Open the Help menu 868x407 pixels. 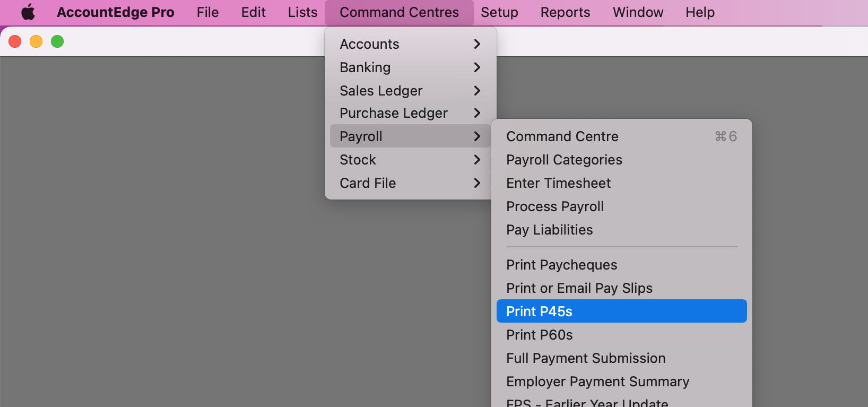[700, 12]
